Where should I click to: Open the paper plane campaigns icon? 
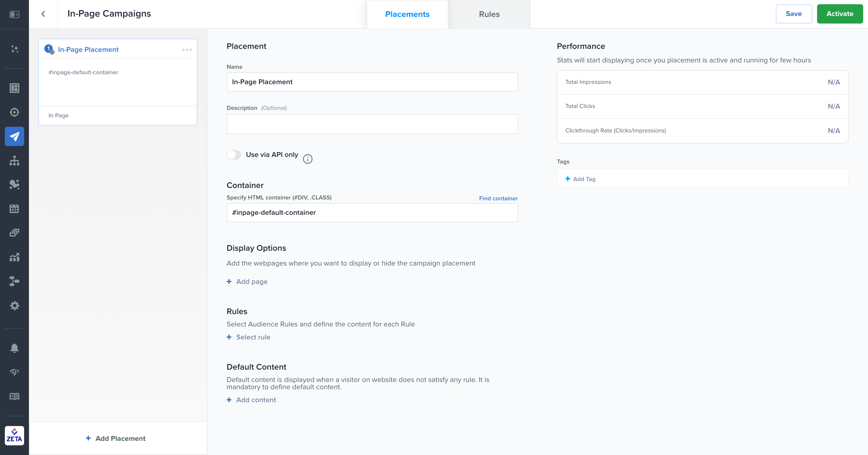click(x=14, y=136)
